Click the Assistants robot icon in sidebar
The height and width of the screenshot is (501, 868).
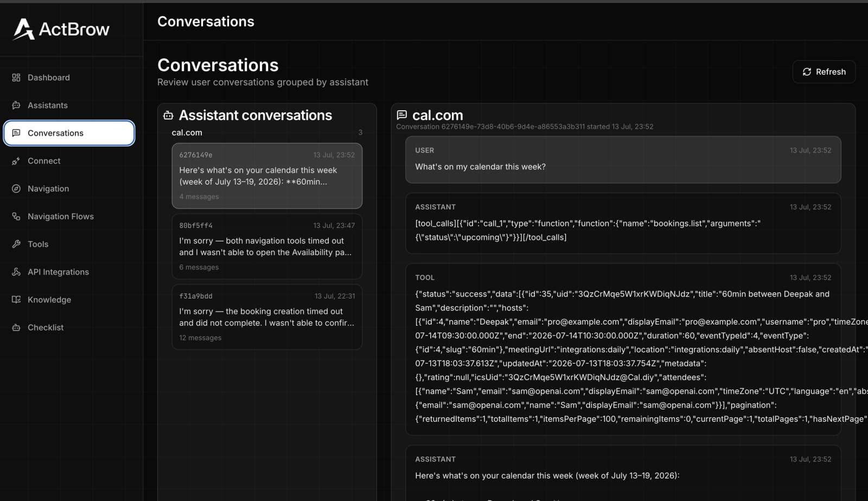pyautogui.click(x=16, y=105)
